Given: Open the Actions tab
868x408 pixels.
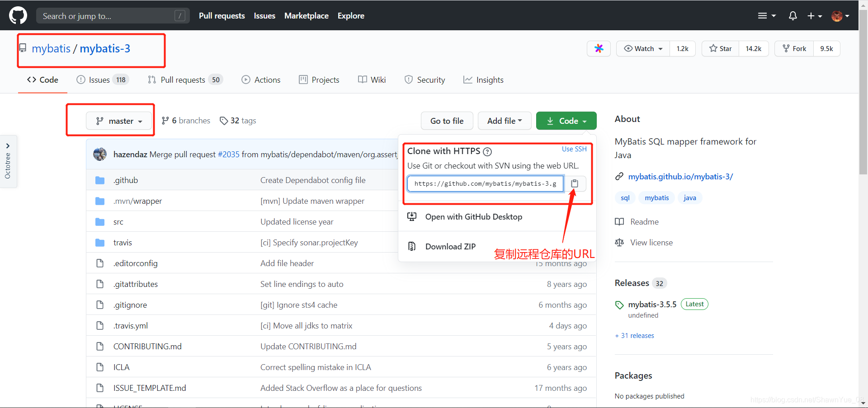Looking at the screenshot, I should (x=261, y=80).
